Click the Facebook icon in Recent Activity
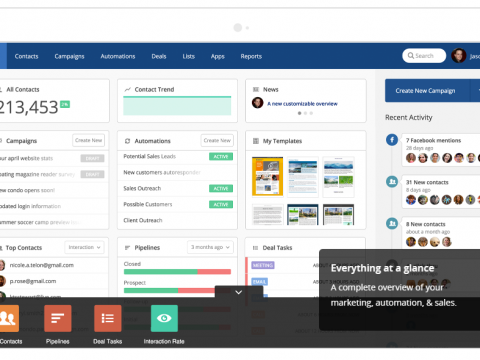Viewport: 480px width, 360px height. [x=392, y=140]
